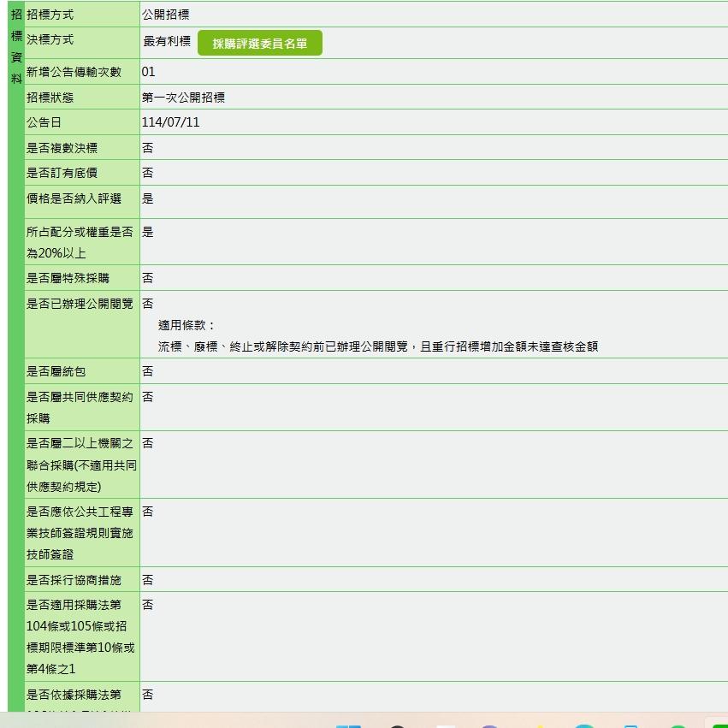The image size is (728, 728).
Task: Click the 招標狀態 row label
Action: (x=50, y=98)
